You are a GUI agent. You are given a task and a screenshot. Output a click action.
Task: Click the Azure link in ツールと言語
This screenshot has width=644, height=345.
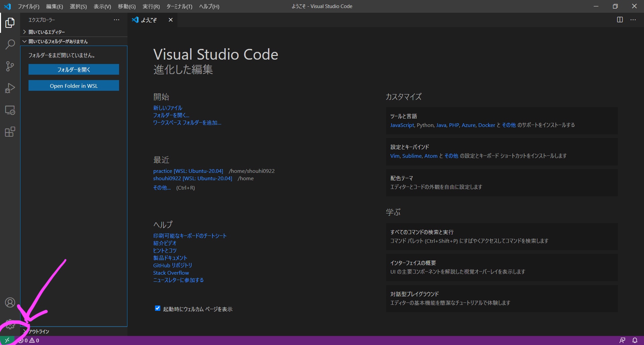point(469,125)
